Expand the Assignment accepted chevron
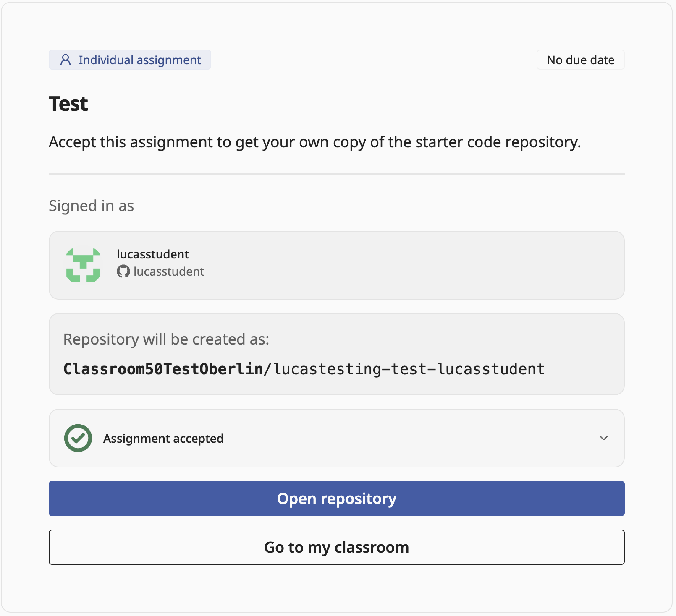The width and height of the screenshot is (676, 616). [604, 438]
